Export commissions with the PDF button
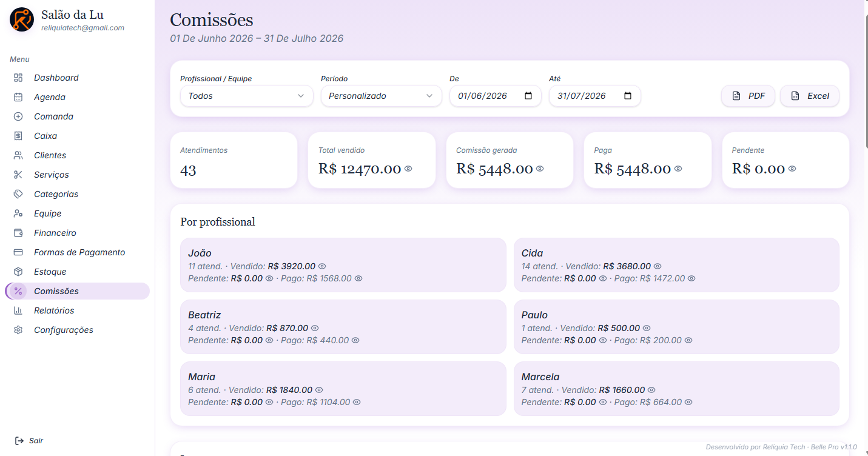This screenshot has width=868, height=456. (748, 96)
